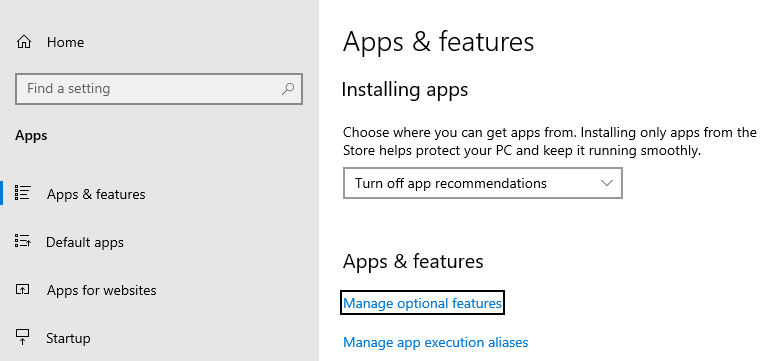775x361 pixels.
Task: Click the Installing apps heading
Action: [x=404, y=90]
